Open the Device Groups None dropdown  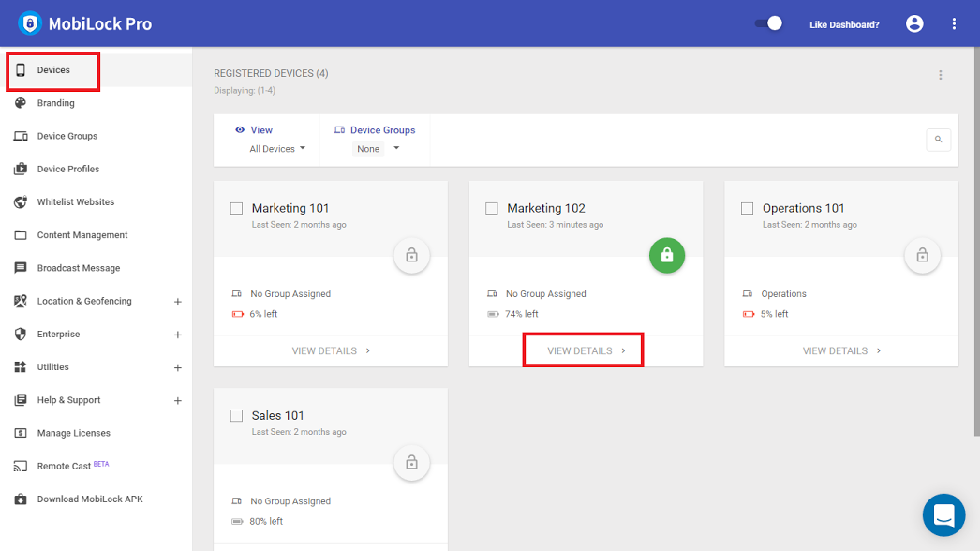click(x=377, y=149)
